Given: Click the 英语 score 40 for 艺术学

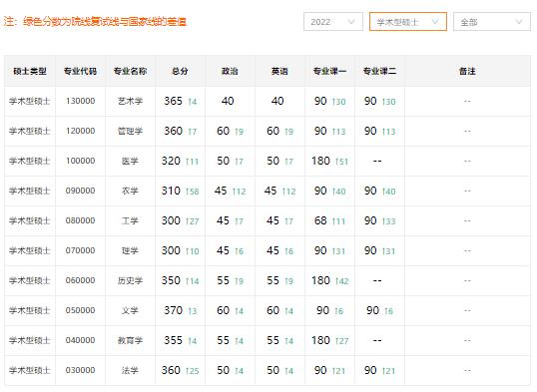Looking at the screenshot, I should (277, 101).
